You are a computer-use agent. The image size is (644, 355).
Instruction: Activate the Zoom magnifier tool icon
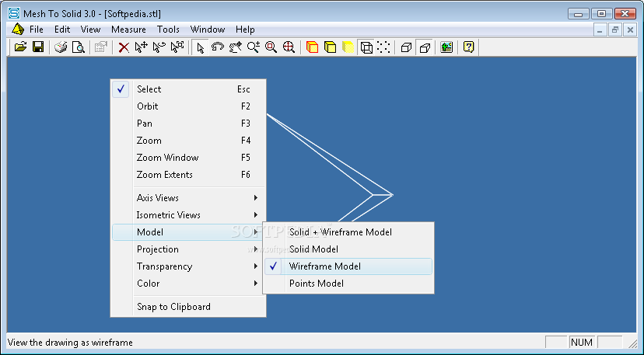pyautogui.click(x=254, y=47)
